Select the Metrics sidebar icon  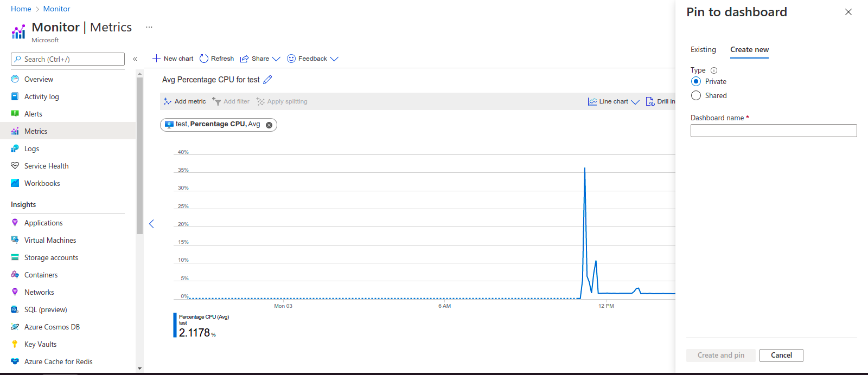coord(15,131)
